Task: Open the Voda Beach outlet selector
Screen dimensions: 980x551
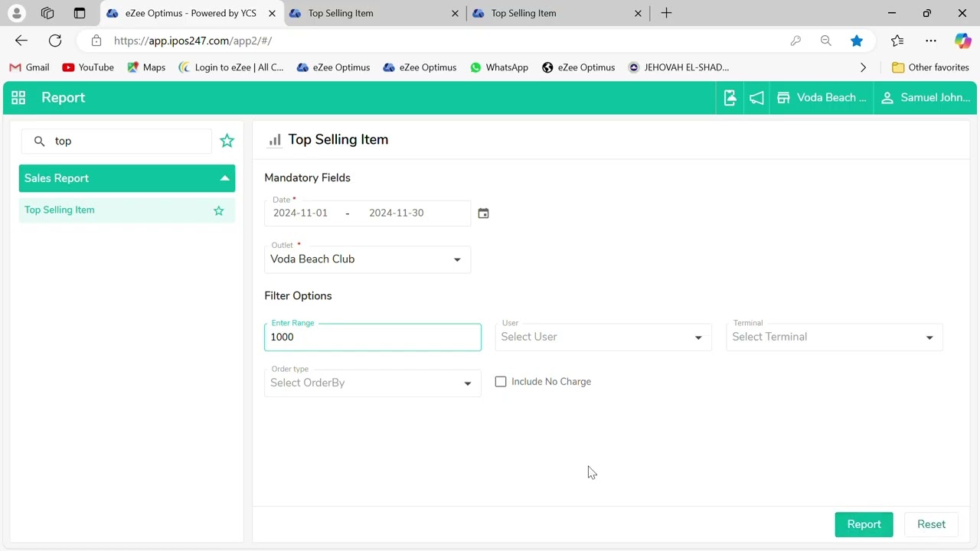Action: [x=822, y=98]
